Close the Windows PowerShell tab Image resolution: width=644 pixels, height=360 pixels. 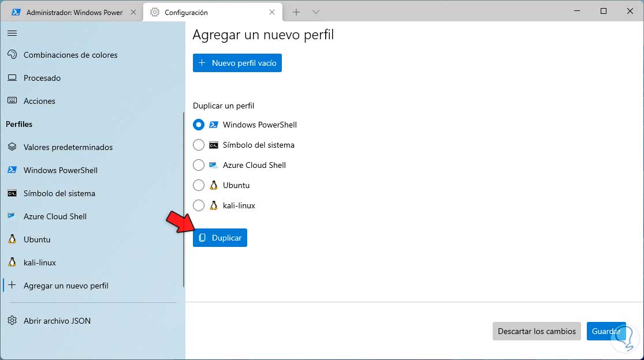[x=133, y=12]
